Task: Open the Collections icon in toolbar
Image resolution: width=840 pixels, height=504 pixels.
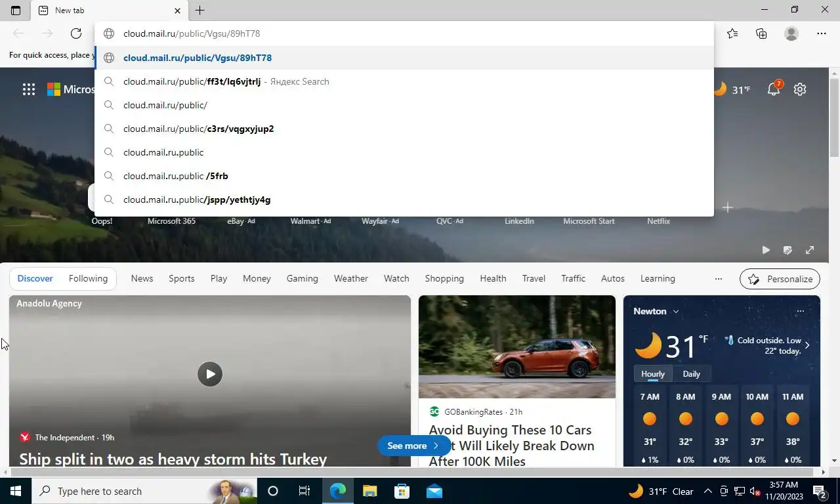Action: (x=761, y=33)
